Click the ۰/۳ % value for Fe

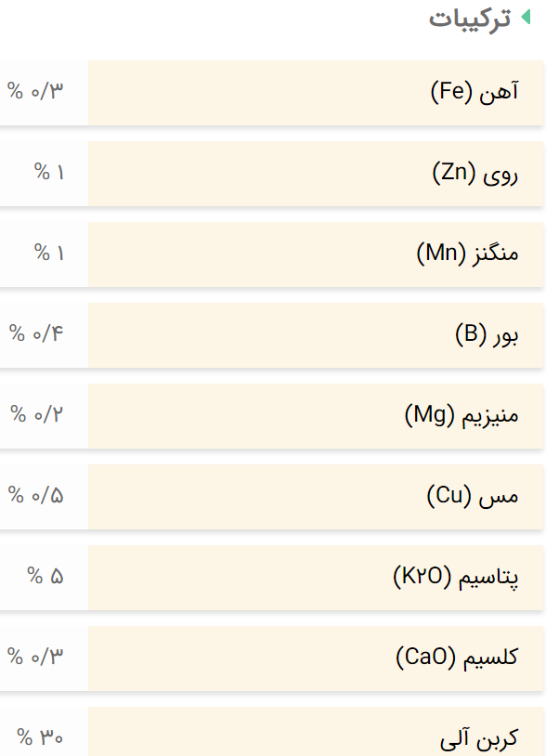[x=35, y=91]
